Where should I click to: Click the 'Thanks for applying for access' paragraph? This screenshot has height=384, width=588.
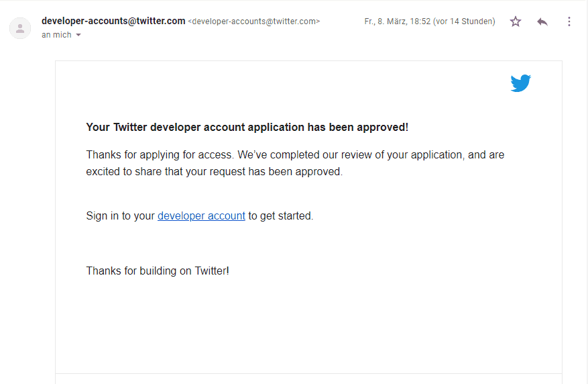click(x=295, y=163)
